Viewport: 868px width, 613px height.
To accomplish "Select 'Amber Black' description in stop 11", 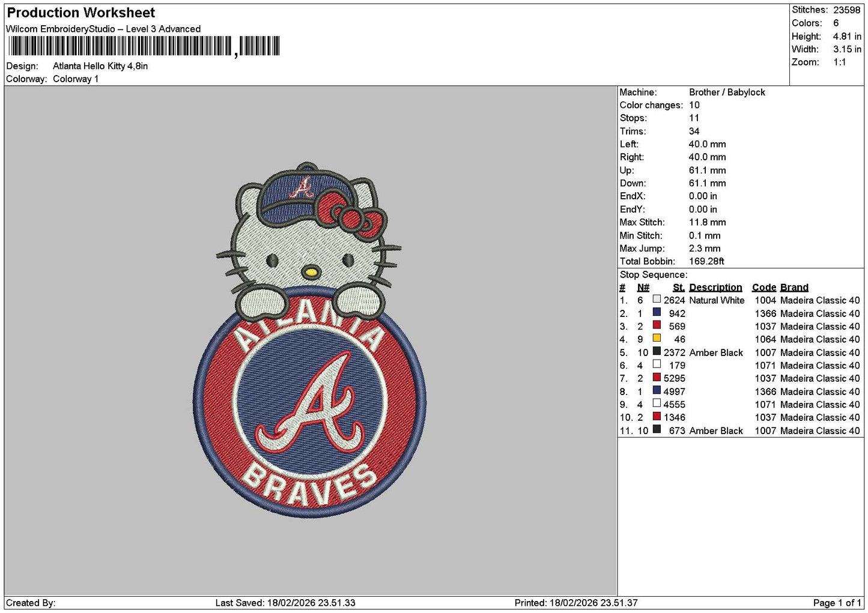I will 716,430.
